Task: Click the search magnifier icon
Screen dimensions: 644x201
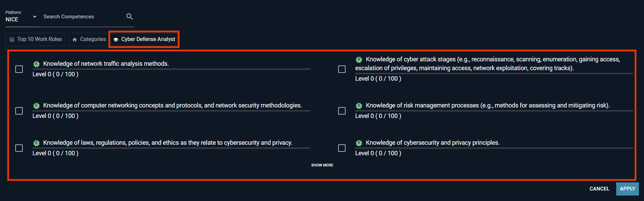Action: pyautogui.click(x=129, y=16)
